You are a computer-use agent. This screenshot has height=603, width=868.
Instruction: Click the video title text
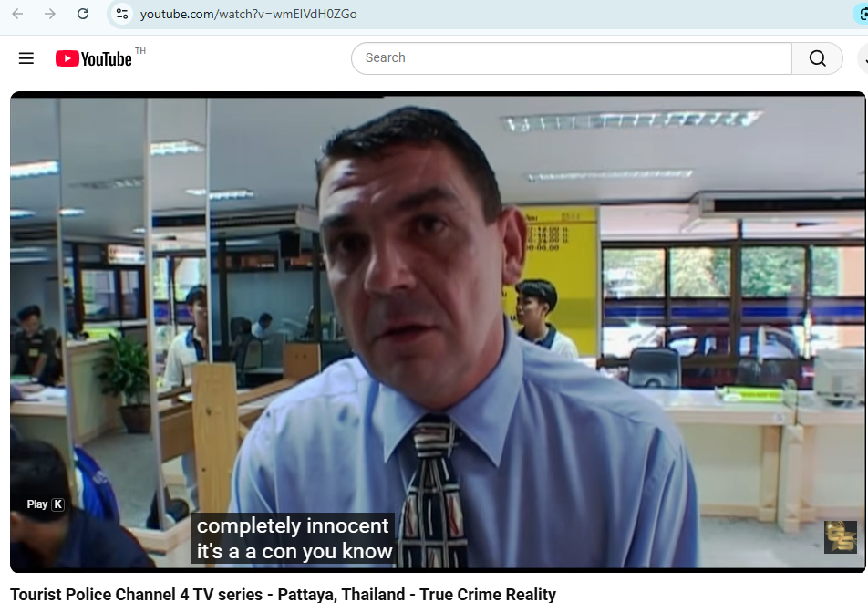click(x=283, y=594)
